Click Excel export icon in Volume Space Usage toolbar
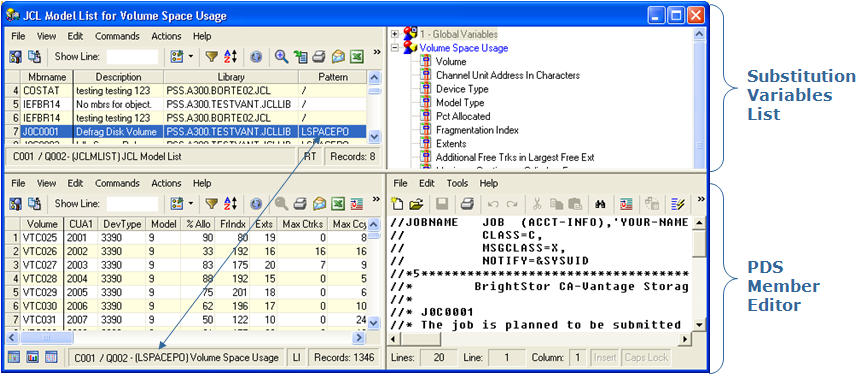This screenshot has height=375, width=868. [338, 204]
